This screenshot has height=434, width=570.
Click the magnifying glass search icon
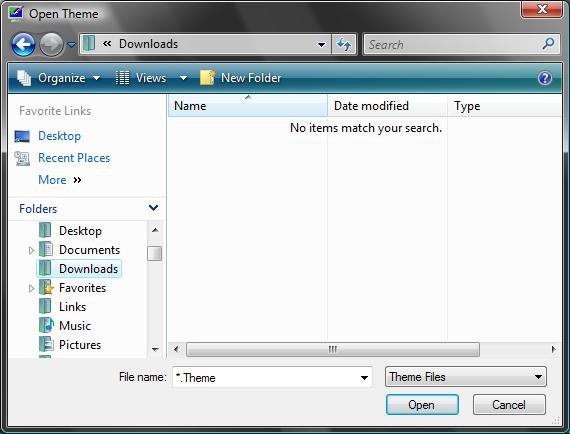point(548,44)
